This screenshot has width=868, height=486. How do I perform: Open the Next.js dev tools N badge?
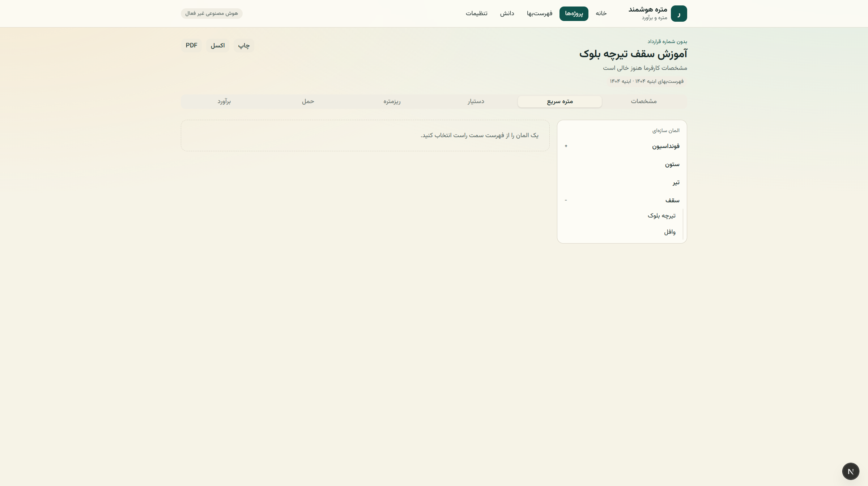tap(851, 471)
